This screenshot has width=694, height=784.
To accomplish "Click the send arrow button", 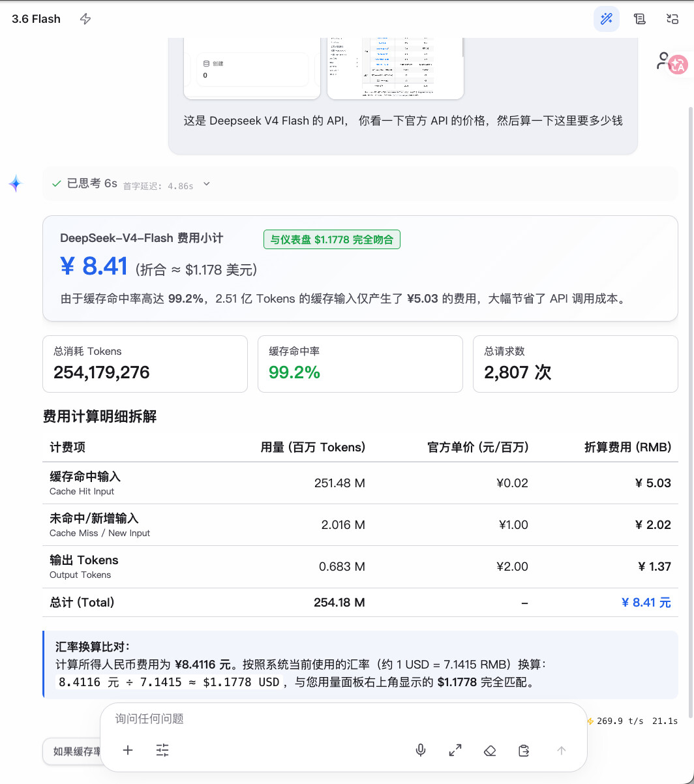I will [x=561, y=751].
